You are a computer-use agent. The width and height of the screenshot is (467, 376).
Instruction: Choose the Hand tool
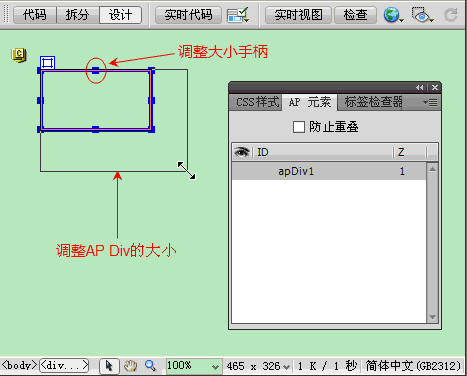click(130, 366)
